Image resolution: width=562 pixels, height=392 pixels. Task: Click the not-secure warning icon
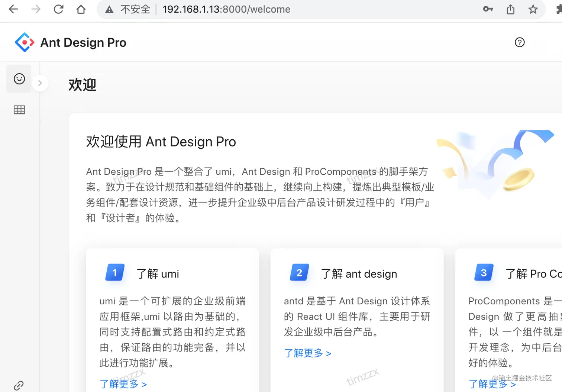tap(109, 10)
